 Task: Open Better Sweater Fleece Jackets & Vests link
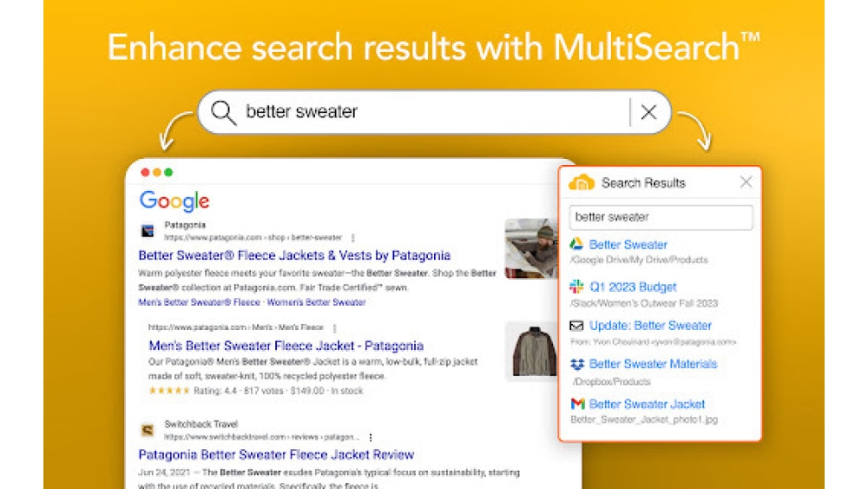tap(294, 255)
